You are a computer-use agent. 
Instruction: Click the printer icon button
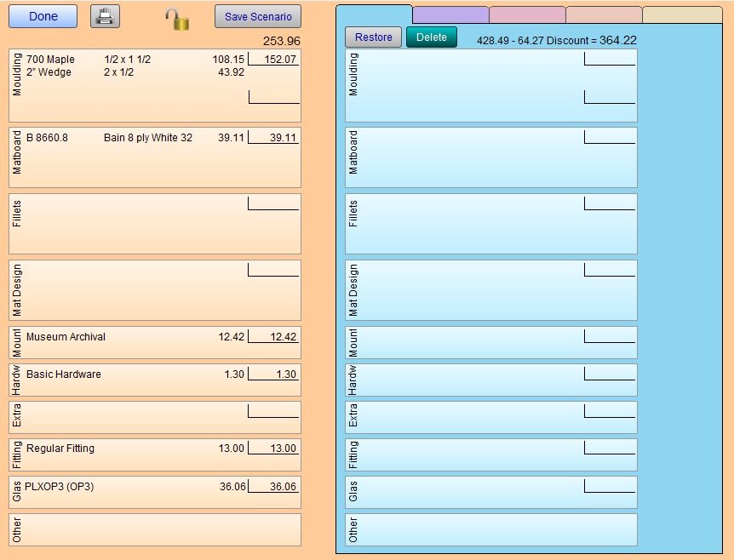point(105,16)
